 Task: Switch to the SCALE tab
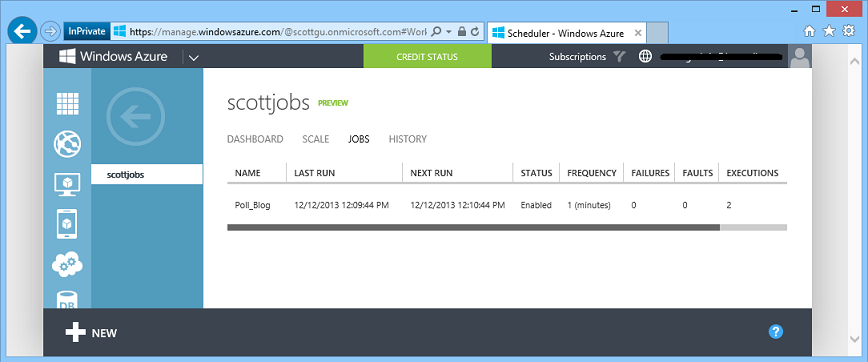[316, 139]
